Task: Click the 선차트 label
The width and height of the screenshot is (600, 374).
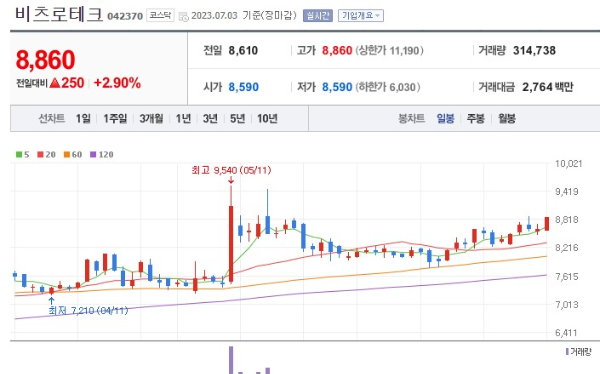Action: (52, 119)
